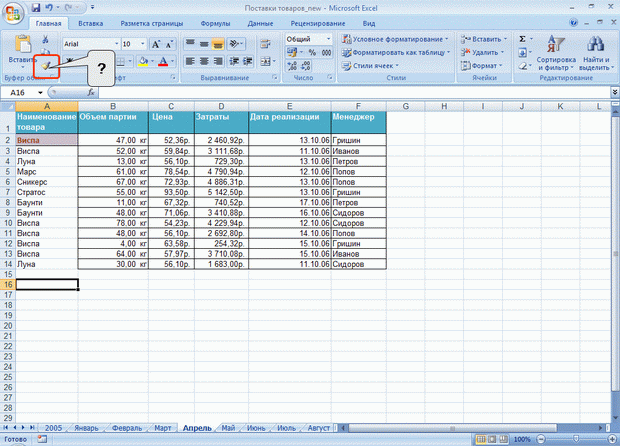Open the round Office button menu
This screenshot has width=620, height=446.
12,13
